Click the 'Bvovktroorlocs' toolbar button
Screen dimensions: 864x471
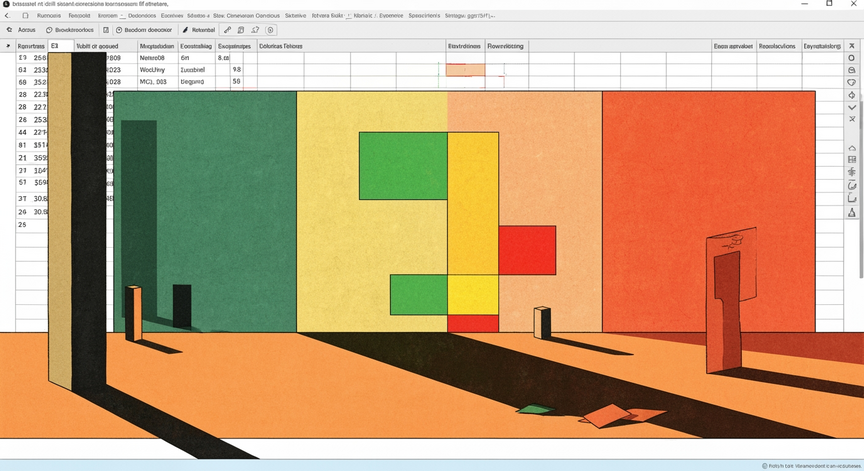(x=74, y=30)
